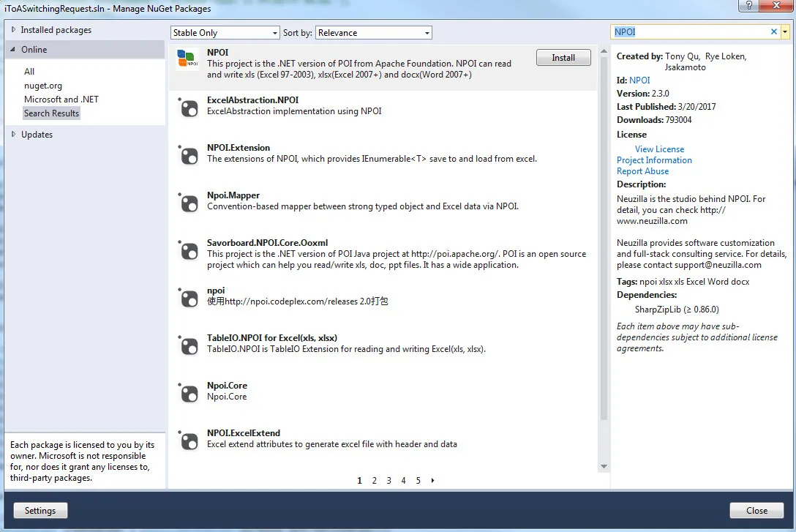Image resolution: width=796 pixels, height=532 pixels.
Task: Select the Savorboard.NPOI.Core.Ooxml package title
Action: pyautogui.click(x=268, y=243)
